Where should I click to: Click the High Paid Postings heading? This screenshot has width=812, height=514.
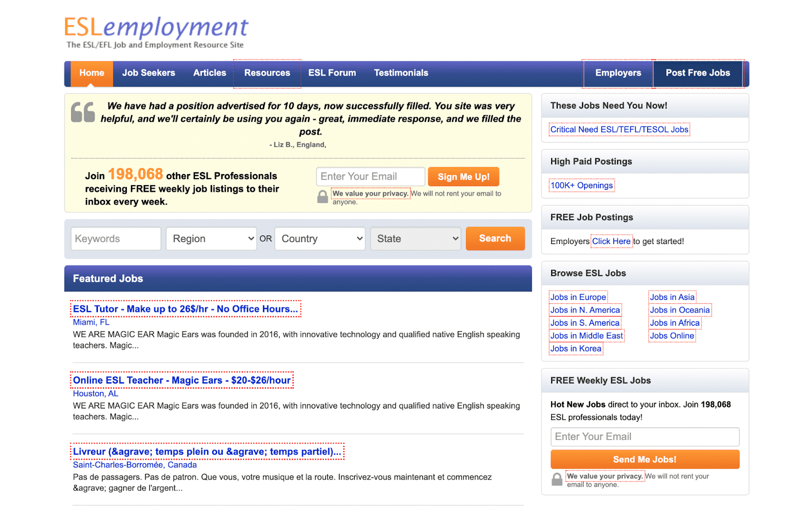pyautogui.click(x=591, y=161)
